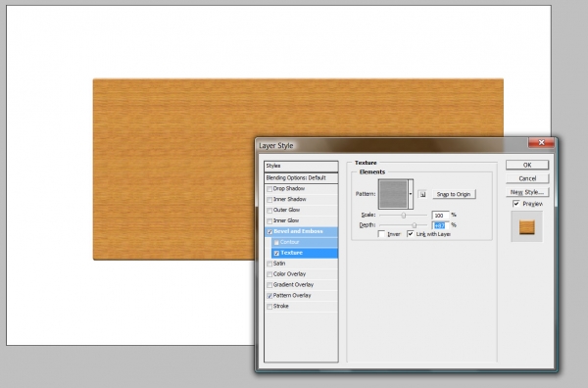Click the Layer Style title bar

392,145
